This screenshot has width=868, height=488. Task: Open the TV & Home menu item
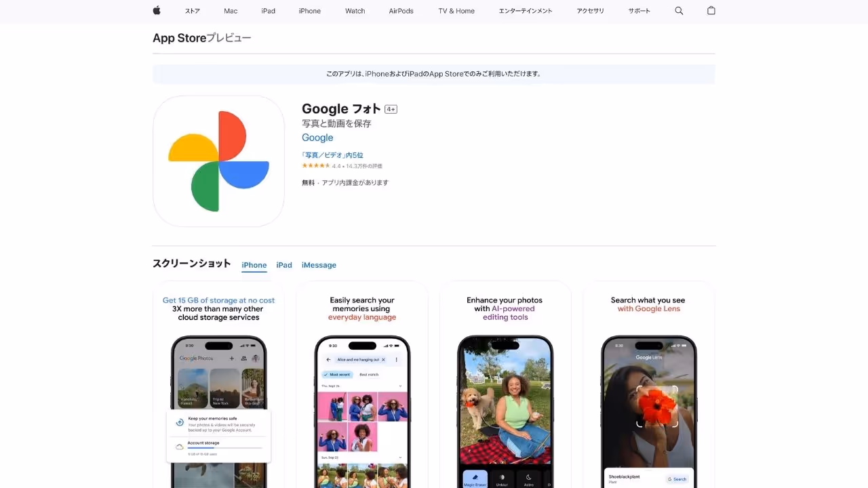coord(456,11)
